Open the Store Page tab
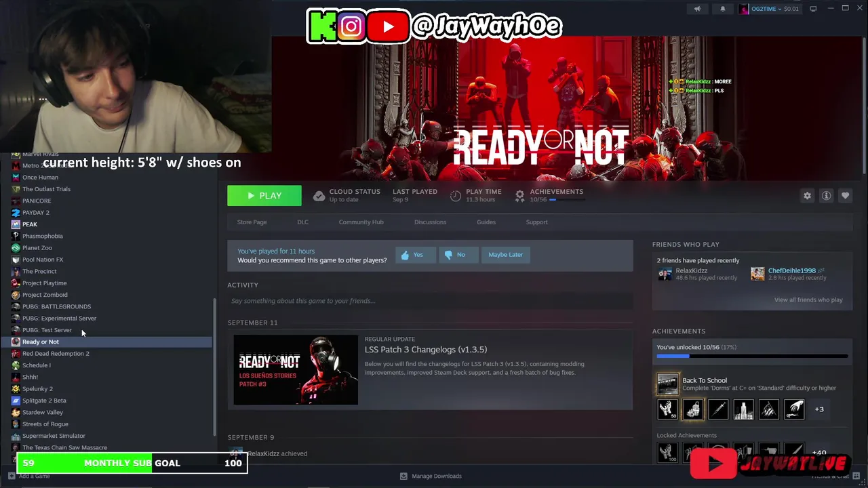The height and width of the screenshot is (488, 868). pyautogui.click(x=252, y=222)
